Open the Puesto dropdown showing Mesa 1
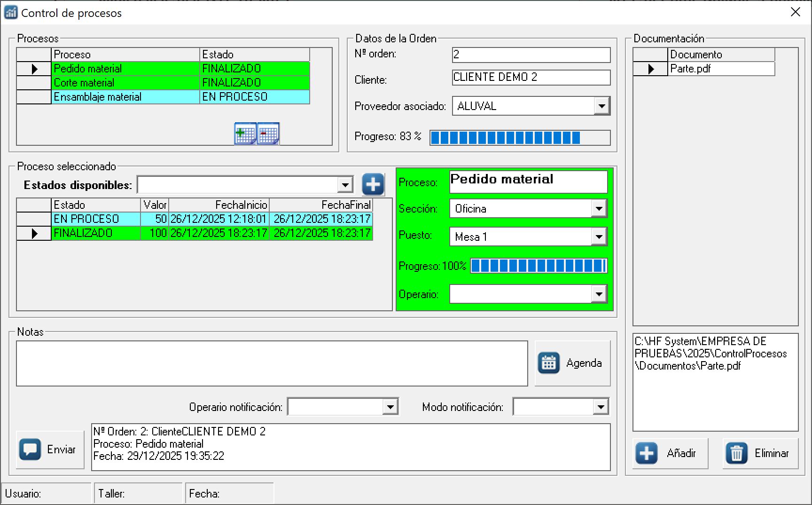The image size is (812, 505). point(599,237)
